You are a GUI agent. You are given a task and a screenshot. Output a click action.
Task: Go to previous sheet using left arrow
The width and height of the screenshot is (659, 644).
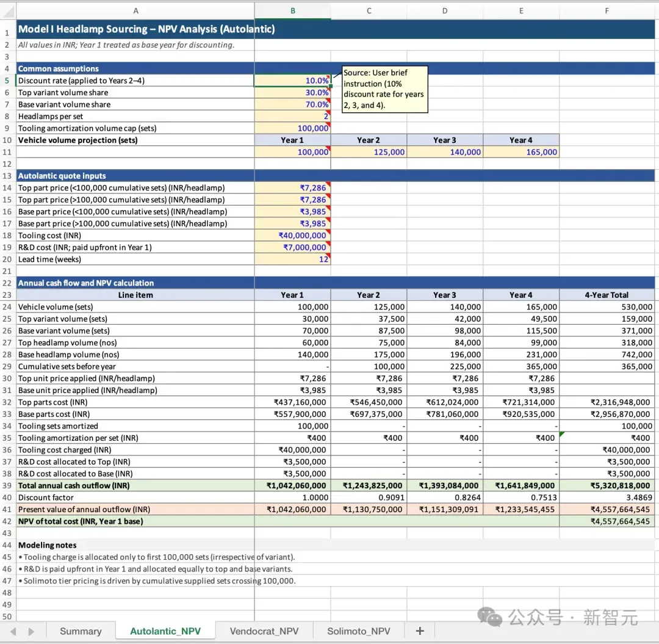tap(13, 631)
